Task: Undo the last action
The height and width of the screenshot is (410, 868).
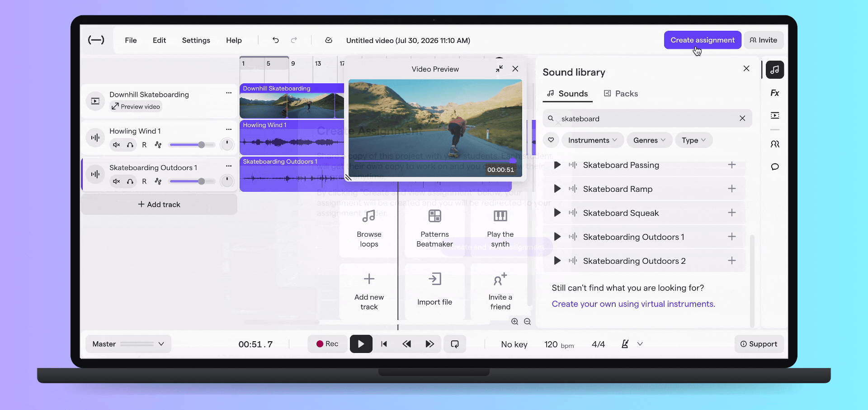Action: coord(275,40)
